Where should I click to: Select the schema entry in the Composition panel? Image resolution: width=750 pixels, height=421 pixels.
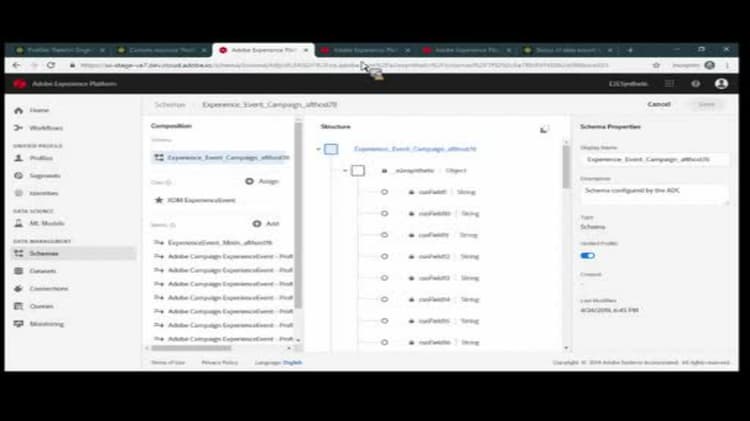tap(221, 157)
